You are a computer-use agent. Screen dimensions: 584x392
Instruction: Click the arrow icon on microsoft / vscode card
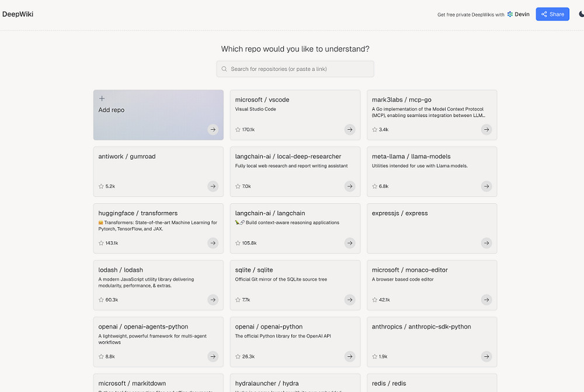[349, 130]
